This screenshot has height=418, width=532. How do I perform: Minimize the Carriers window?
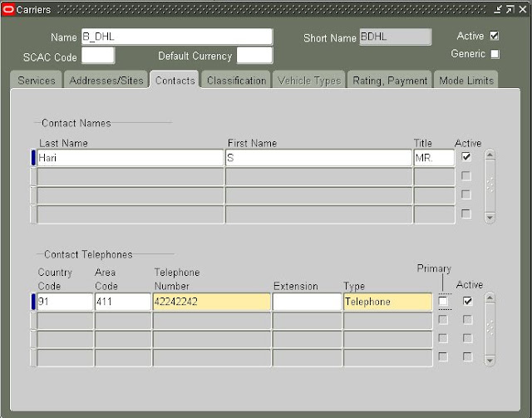497,9
